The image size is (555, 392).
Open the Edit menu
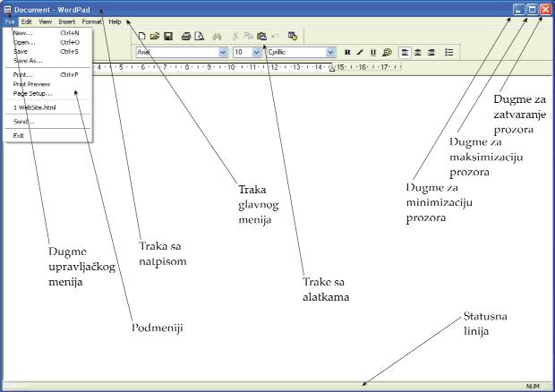tap(27, 21)
